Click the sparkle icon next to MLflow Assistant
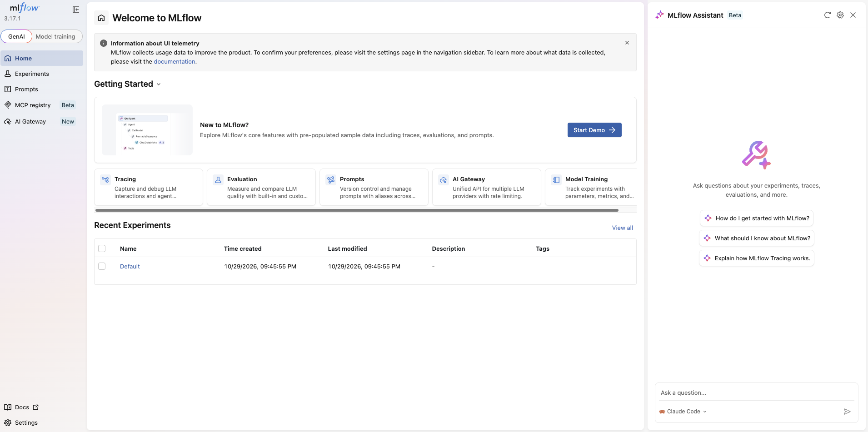Screen dimensions: 868x432 point(660,15)
